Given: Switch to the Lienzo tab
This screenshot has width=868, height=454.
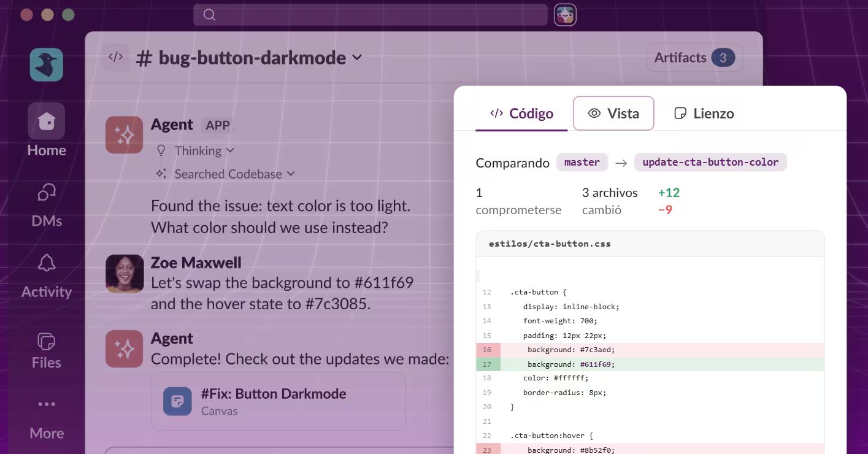Looking at the screenshot, I should (x=704, y=113).
